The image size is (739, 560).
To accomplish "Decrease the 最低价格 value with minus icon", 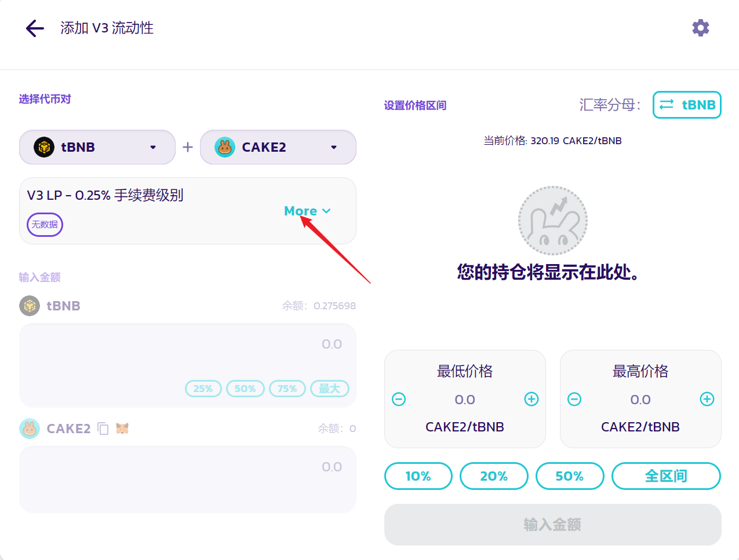I will 399,399.
